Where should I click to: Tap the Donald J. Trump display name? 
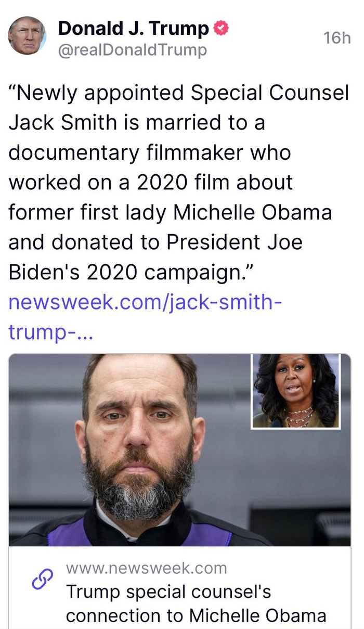click(134, 28)
